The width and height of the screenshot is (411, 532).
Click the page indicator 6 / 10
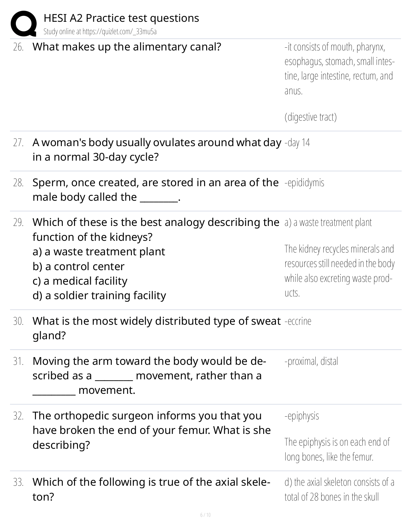pos(205,515)
